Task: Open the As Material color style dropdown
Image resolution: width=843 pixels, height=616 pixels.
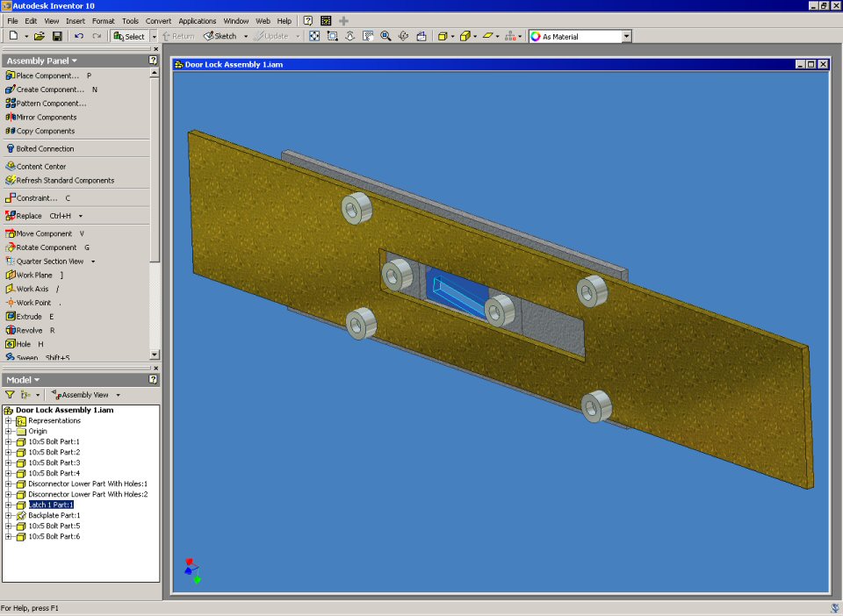Action: click(x=626, y=36)
